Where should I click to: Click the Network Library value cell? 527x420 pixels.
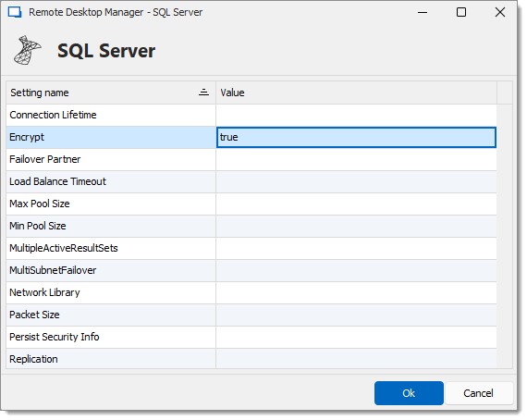(x=356, y=292)
